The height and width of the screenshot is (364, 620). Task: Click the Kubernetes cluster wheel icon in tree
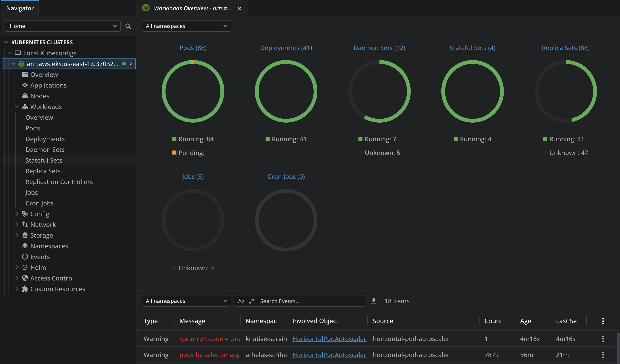21,64
